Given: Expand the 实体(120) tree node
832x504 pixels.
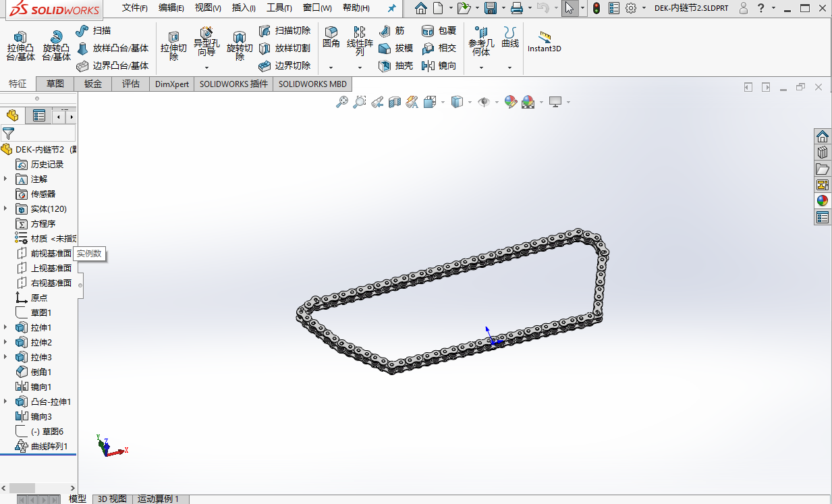Looking at the screenshot, I should (5, 208).
